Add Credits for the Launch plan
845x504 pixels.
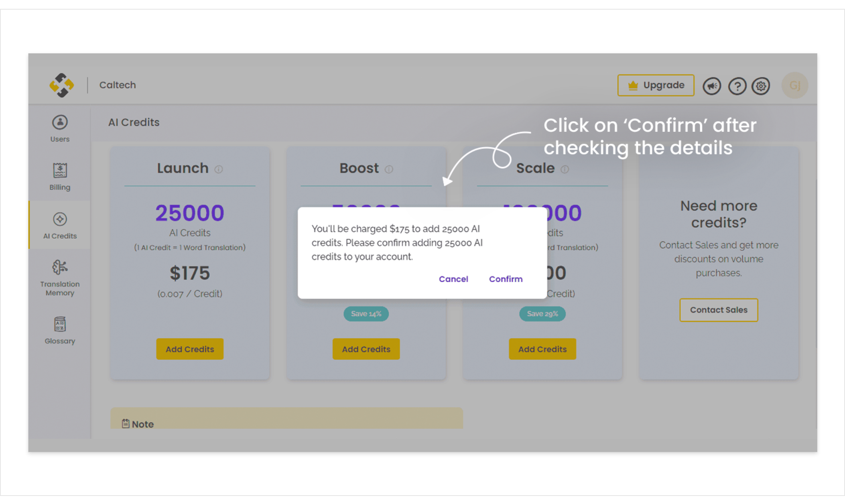[x=190, y=349]
